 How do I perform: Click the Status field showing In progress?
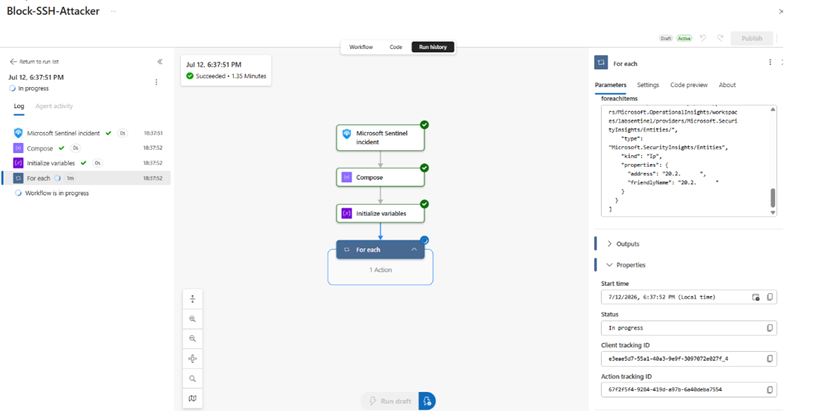(689, 328)
